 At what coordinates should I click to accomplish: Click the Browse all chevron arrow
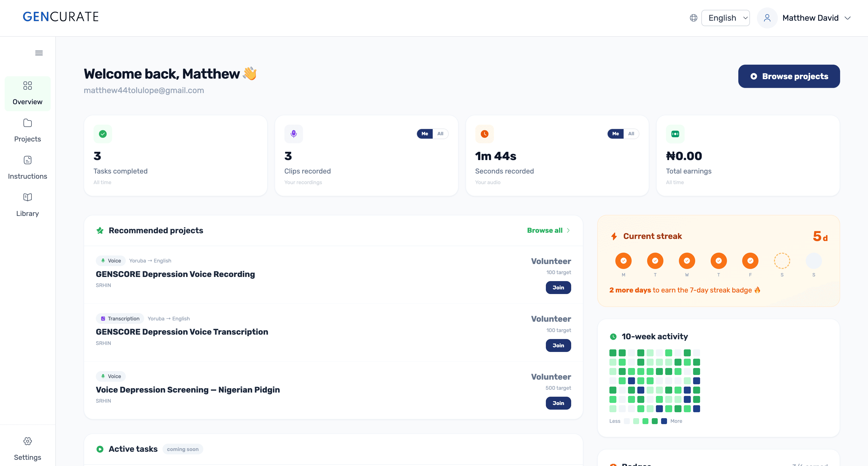pos(568,230)
